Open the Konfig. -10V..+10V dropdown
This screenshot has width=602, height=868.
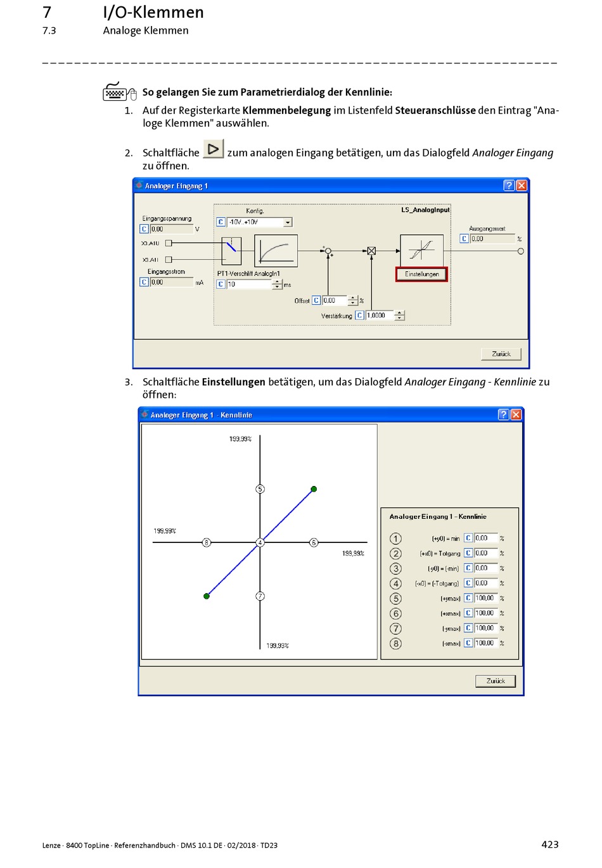tap(288, 222)
